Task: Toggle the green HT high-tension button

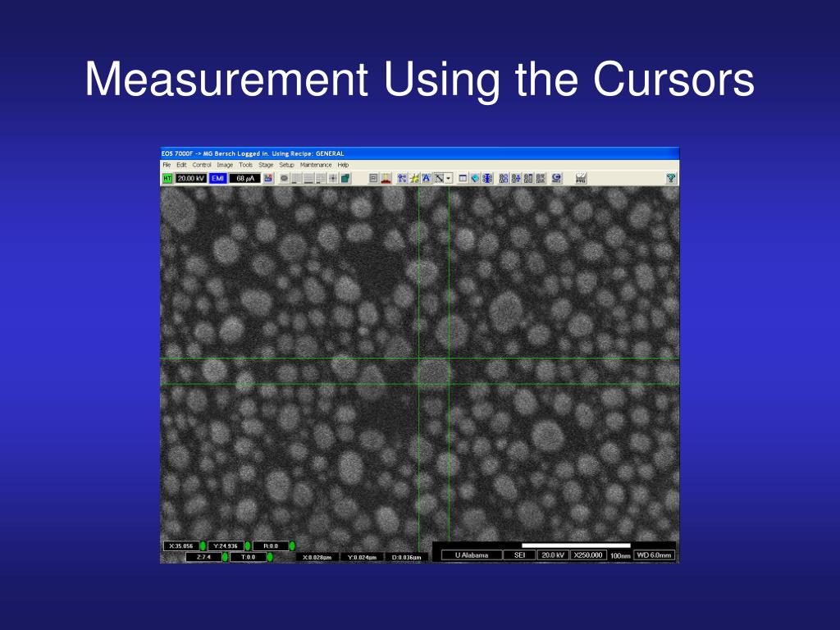Action: click(167, 178)
